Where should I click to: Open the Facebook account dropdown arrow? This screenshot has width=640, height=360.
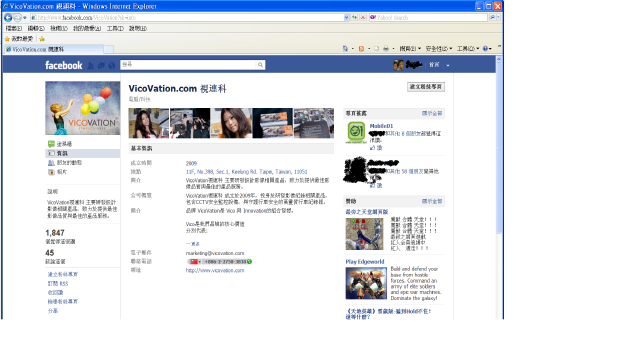pos(448,65)
